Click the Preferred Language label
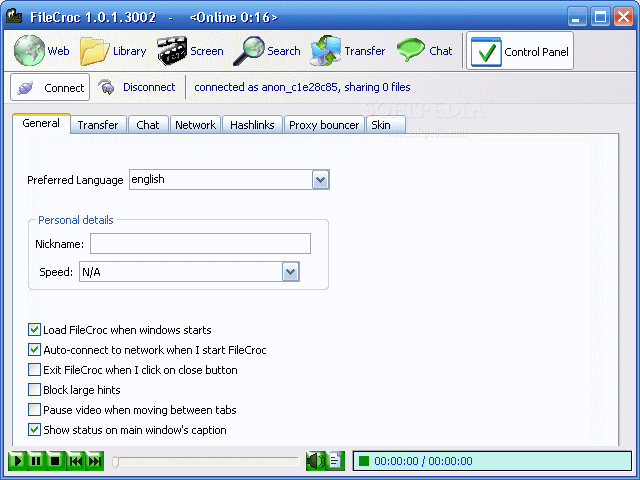 (x=75, y=180)
